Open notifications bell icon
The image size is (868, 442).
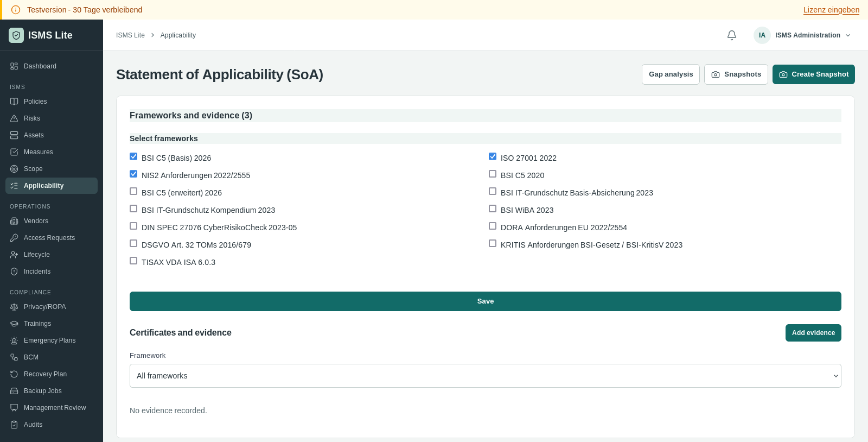pos(732,35)
